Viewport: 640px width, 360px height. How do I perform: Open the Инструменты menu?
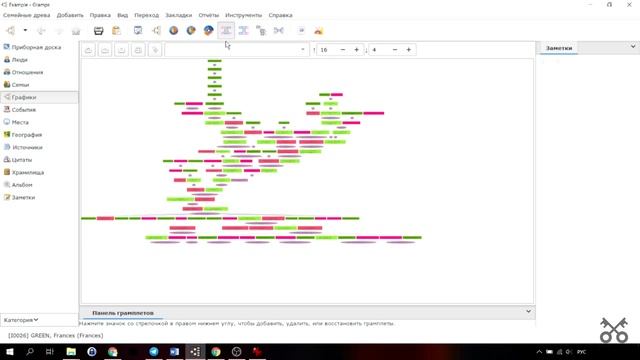(244, 15)
